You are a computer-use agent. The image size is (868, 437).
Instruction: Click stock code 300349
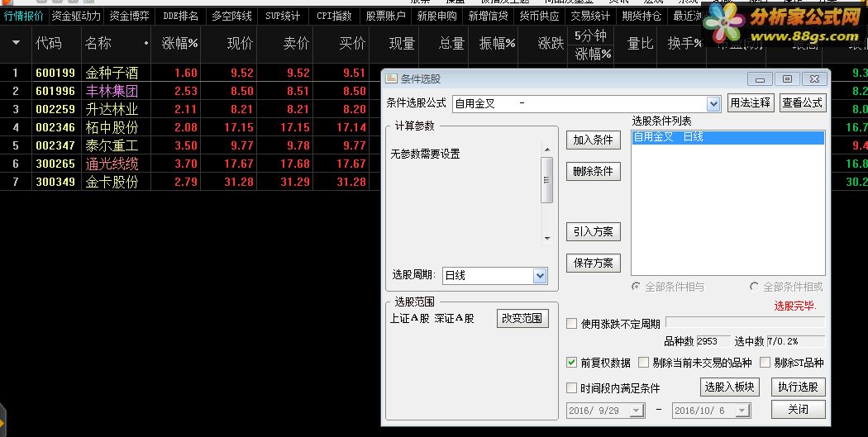[55, 182]
